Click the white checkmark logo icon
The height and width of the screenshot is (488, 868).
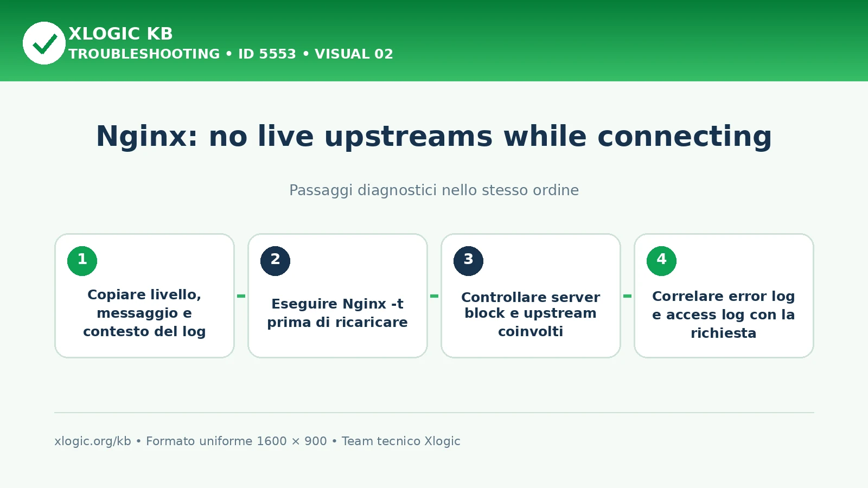pyautogui.click(x=44, y=43)
